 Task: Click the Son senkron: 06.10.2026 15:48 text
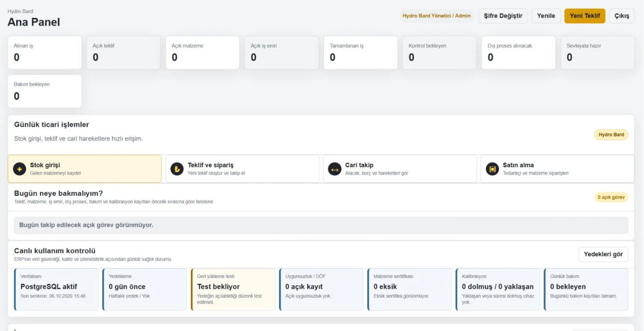pyautogui.click(x=53, y=296)
